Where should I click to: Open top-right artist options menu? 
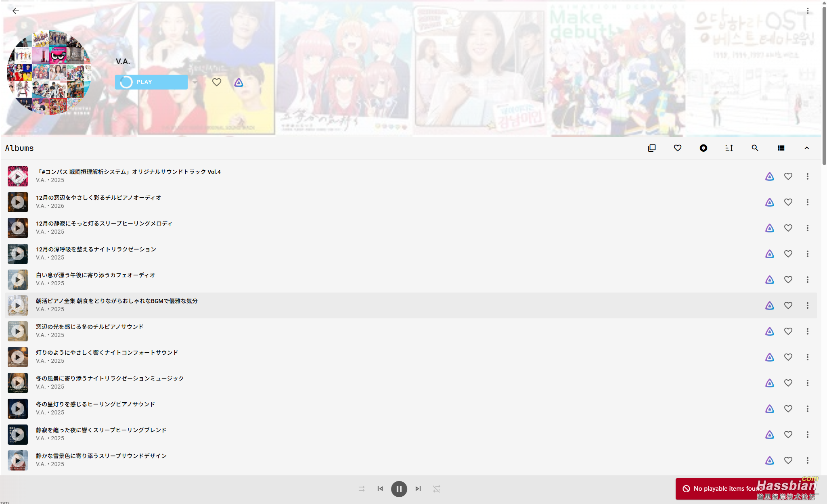tap(808, 11)
